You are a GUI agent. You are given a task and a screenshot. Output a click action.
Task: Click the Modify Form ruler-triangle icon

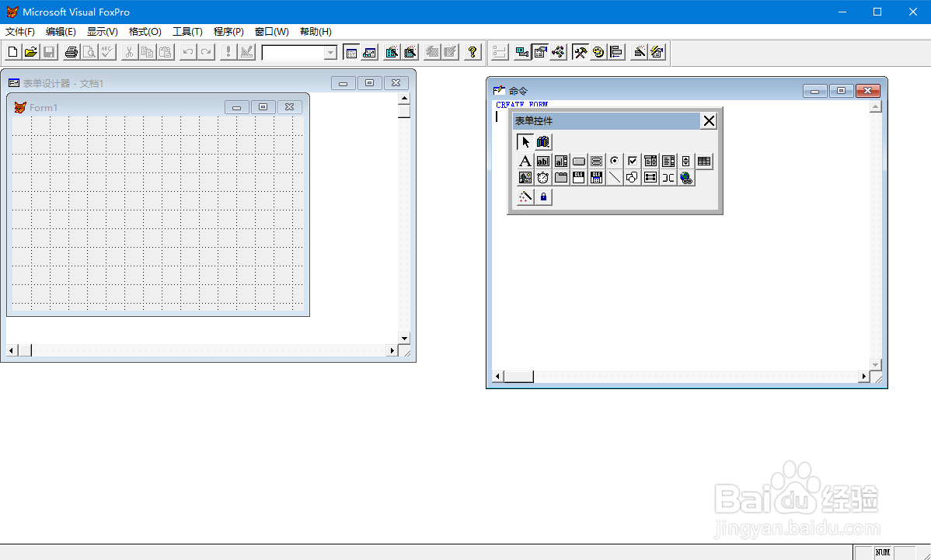point(246,52)
